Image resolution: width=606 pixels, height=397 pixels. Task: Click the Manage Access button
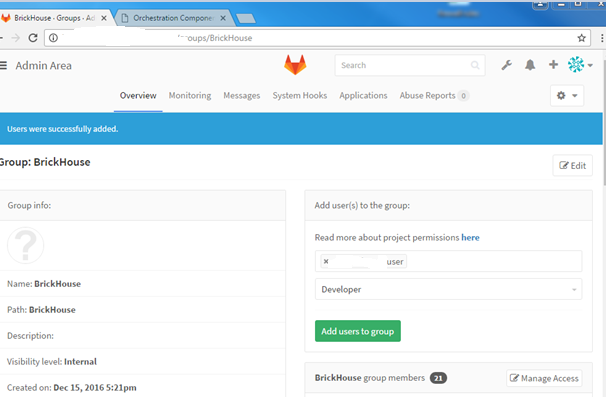tap(544, 378)
